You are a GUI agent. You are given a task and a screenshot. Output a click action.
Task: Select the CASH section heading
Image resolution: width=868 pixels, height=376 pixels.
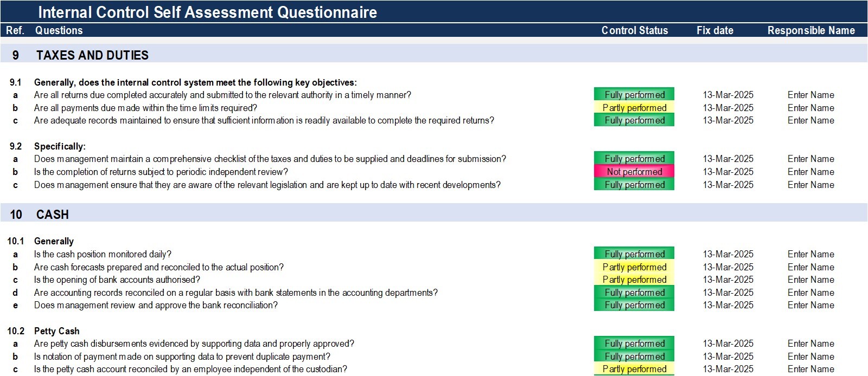point(52,215)
